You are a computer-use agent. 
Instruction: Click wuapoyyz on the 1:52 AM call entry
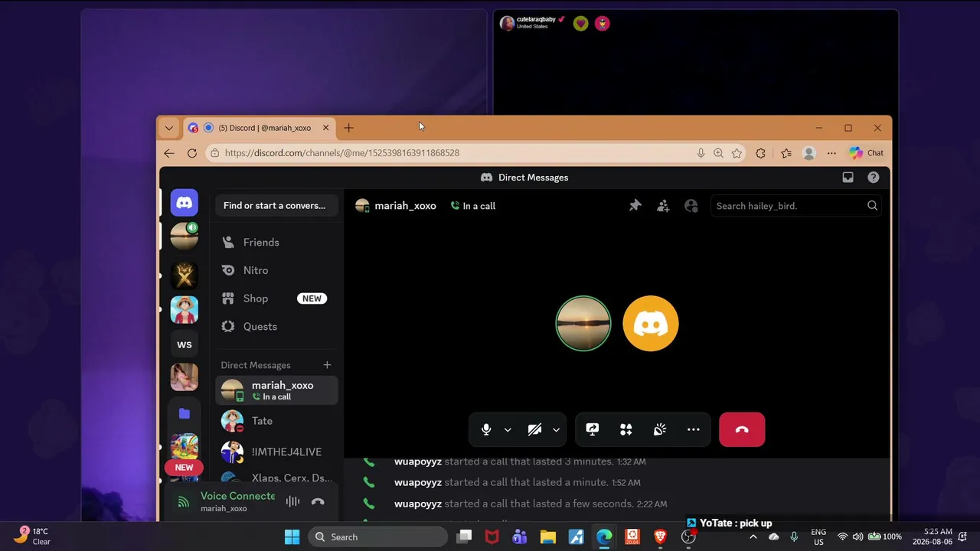click(418, 482)
